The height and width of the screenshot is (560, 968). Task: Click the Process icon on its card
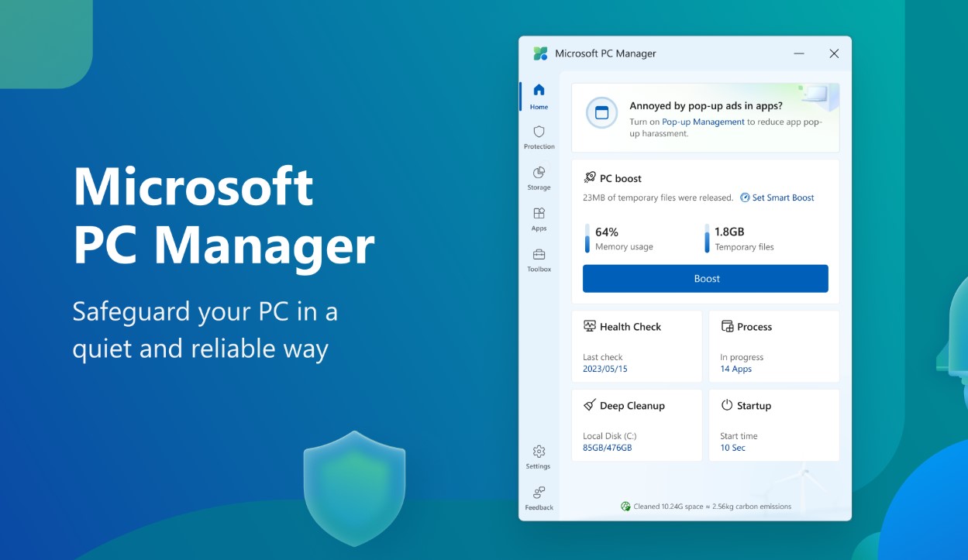(727, 327)
